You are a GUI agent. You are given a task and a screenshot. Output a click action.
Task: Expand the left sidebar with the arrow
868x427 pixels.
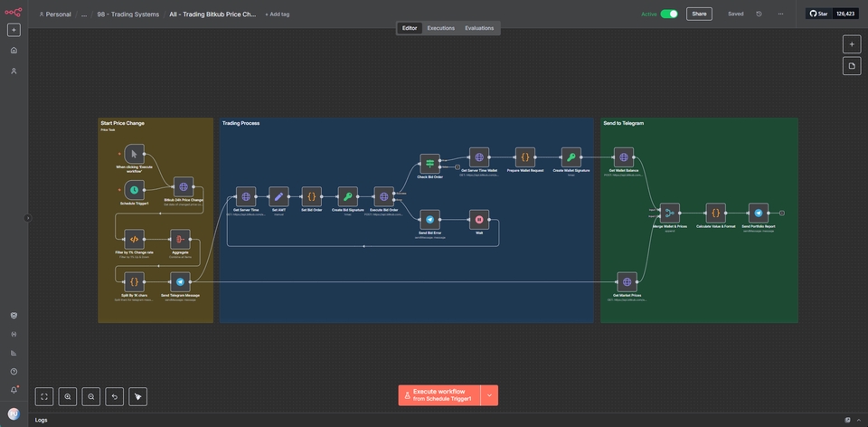(27, 217)
